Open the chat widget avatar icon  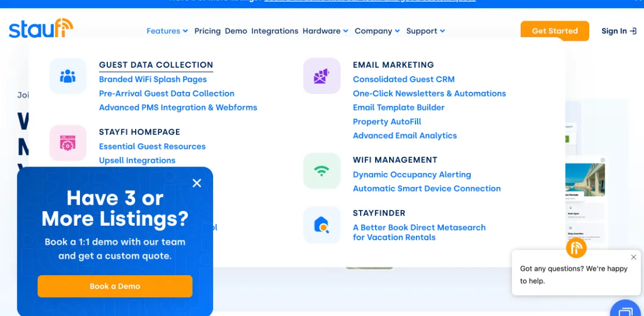tap(576, 248)
